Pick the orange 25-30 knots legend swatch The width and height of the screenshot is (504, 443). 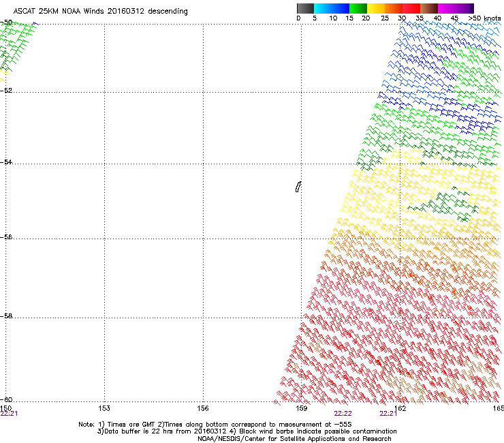coord(394,8)
